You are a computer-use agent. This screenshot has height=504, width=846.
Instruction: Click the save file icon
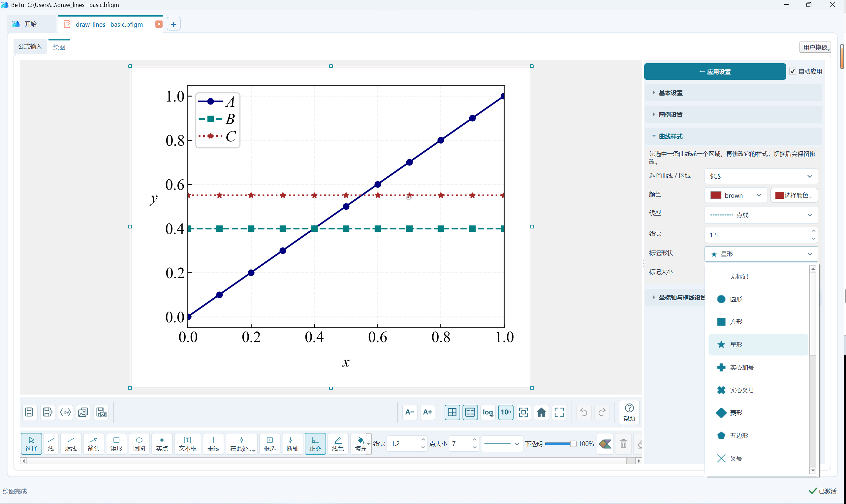30,412
